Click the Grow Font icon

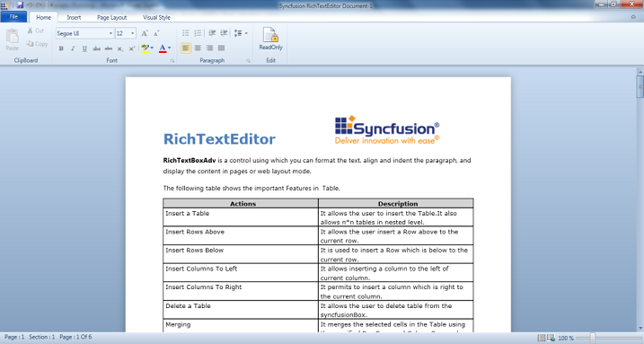[x=145, y=33]
